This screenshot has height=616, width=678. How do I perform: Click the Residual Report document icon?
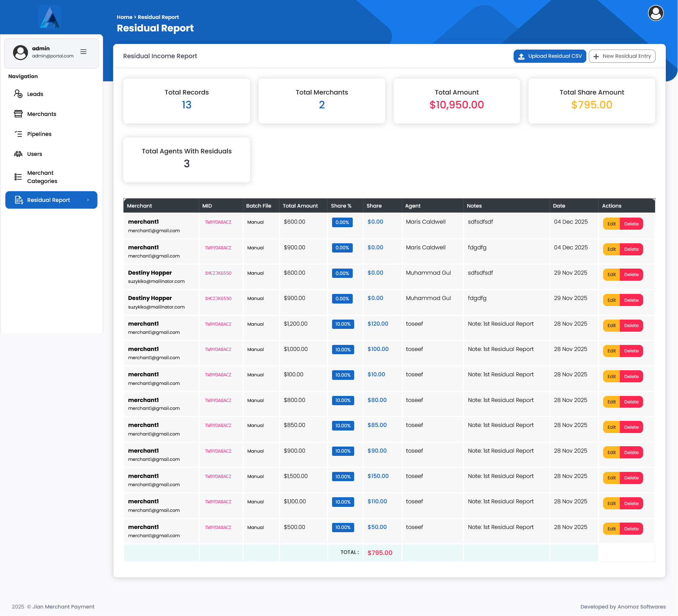click(19, 200)
